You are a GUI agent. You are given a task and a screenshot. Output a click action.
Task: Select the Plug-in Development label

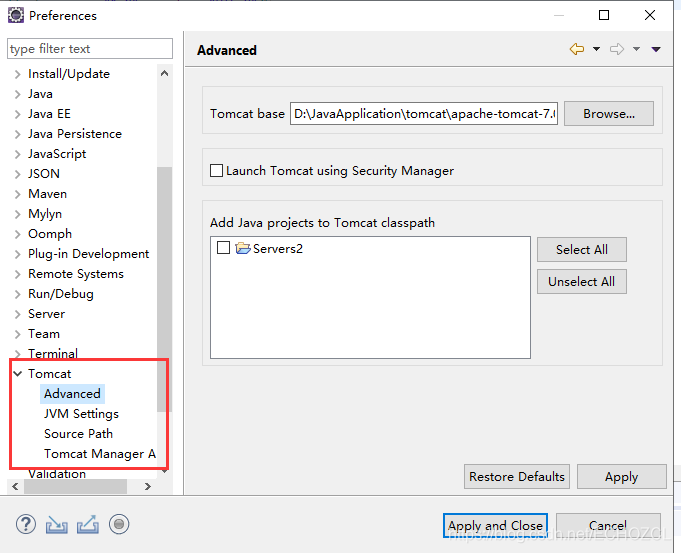coord(89,254)
